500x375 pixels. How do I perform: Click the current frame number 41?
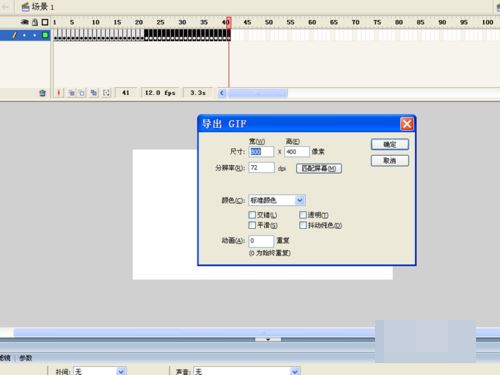point(126,93)
